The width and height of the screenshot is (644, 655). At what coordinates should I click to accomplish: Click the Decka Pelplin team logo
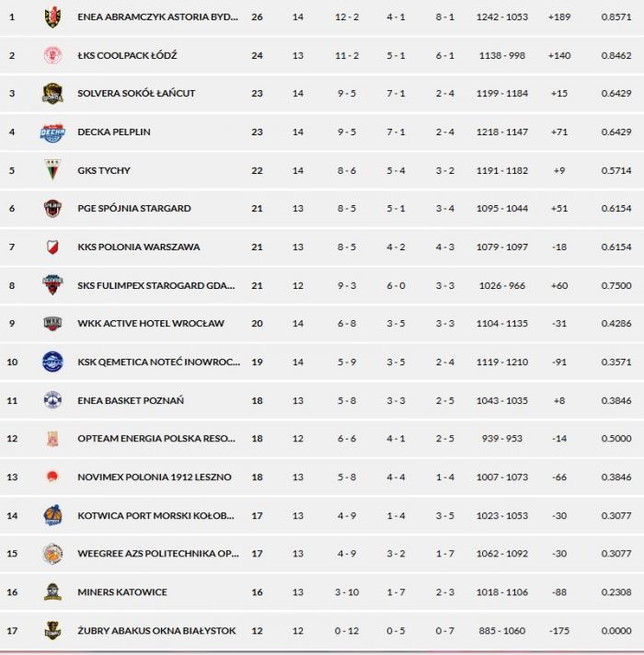coord(52,132)
